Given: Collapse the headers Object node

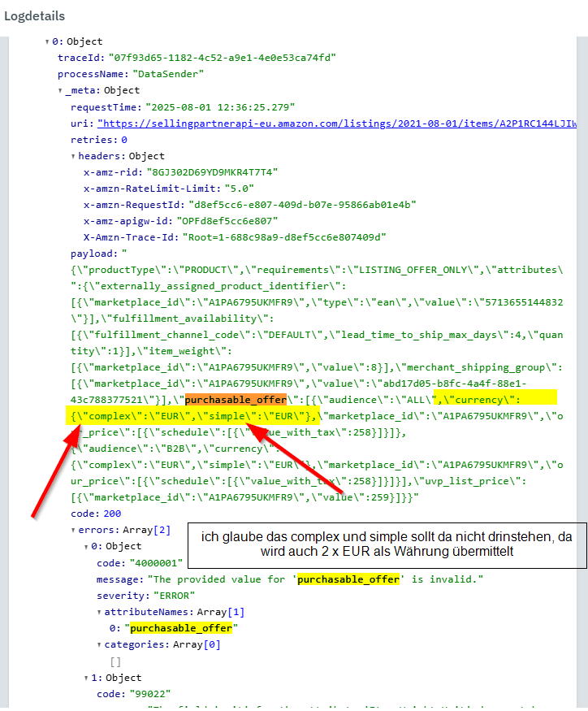Looking at the screenshot, I should [x=73, y=156].
